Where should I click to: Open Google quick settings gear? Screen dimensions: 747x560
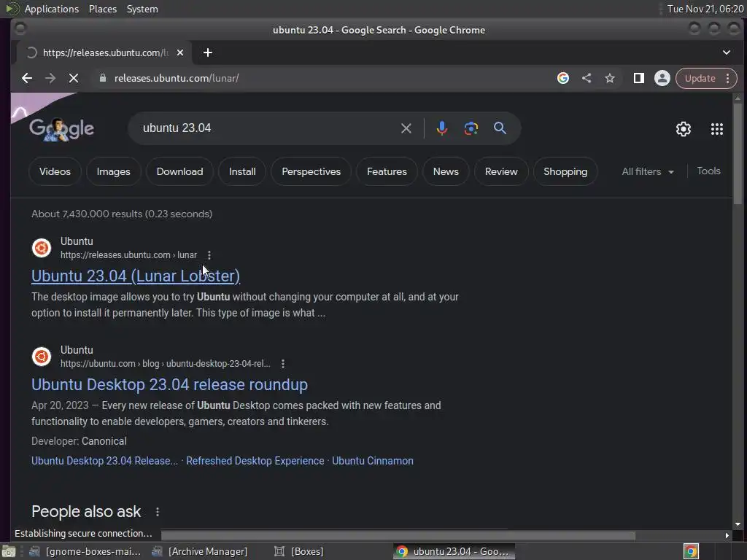(684, 128)
